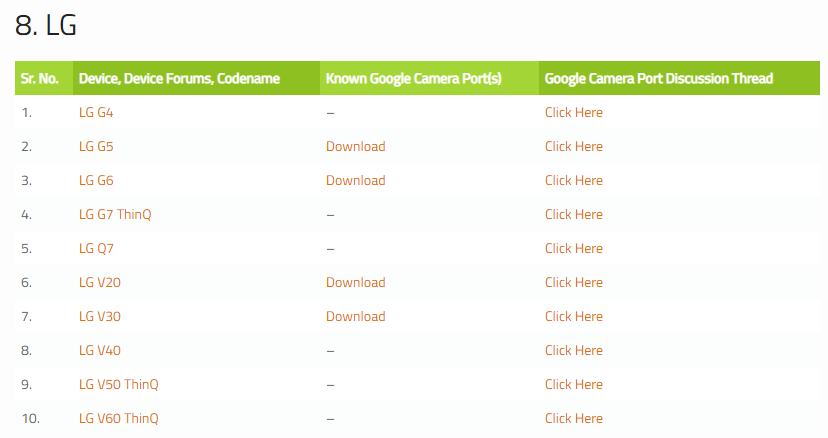Click Here for LG V20 discussion thread
Image resolution: width=828 pixels, height=438 pixels.
[x=573, y=282]
